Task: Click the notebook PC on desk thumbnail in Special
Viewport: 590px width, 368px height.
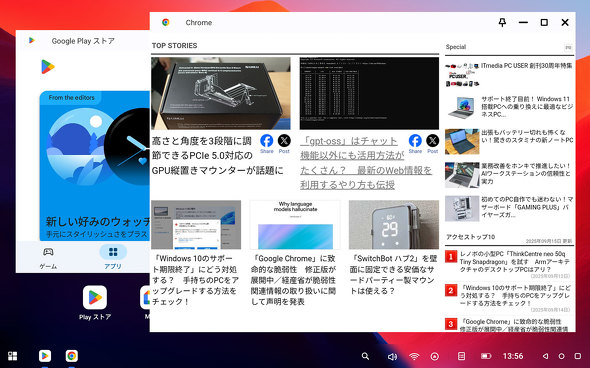Action: tap(462, 141)
